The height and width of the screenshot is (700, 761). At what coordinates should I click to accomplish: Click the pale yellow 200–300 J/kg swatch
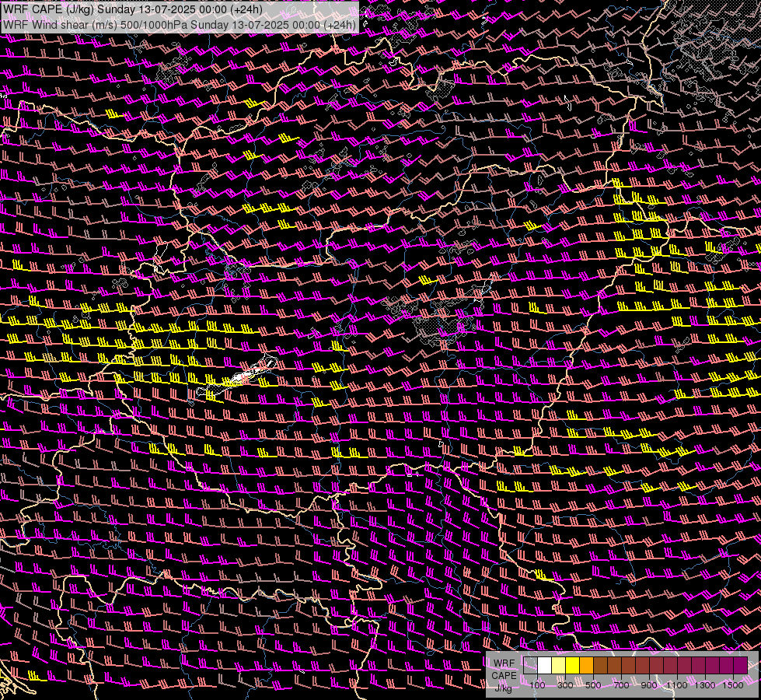tap(559, 665)
